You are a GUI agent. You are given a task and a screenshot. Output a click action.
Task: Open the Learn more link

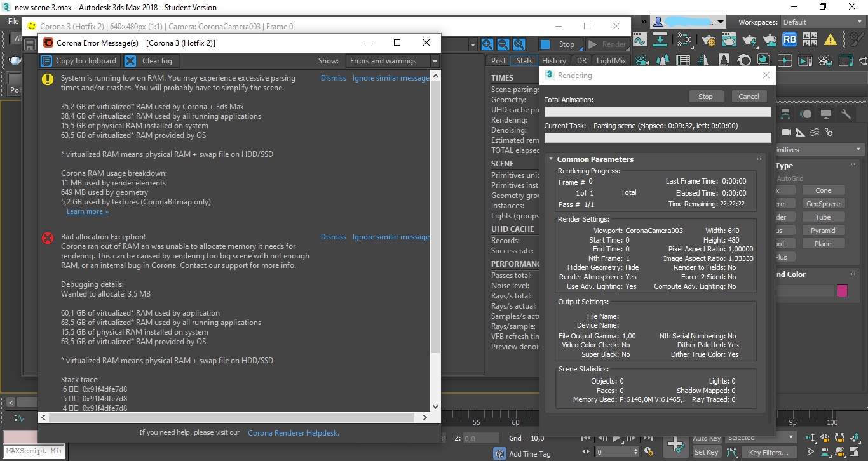[87, 211]
